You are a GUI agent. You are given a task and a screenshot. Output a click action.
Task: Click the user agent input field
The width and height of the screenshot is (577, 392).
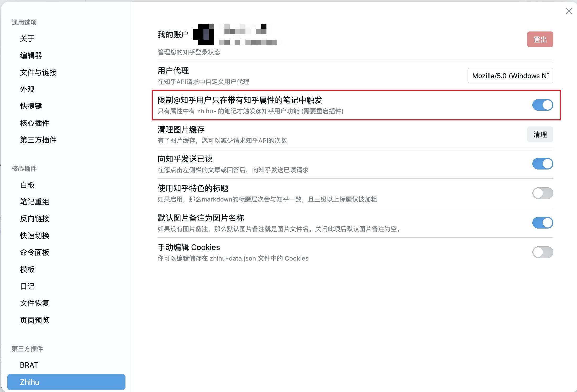(510, 76)
